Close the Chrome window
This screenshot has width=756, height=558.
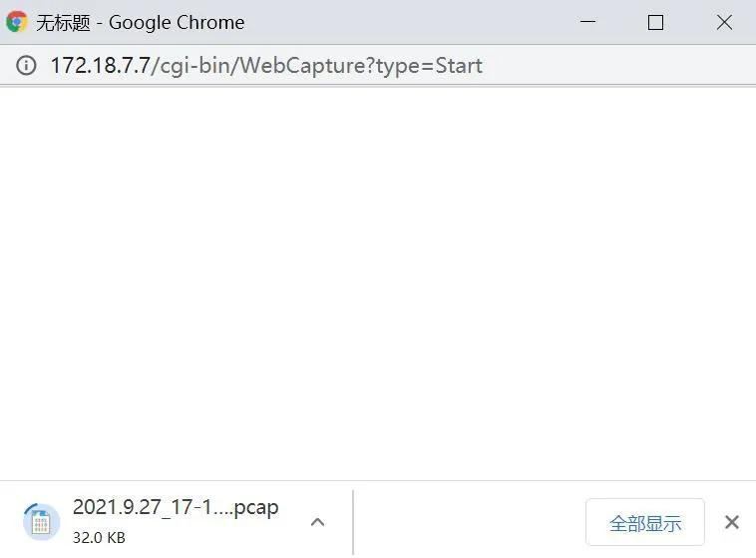click(725, 22)
